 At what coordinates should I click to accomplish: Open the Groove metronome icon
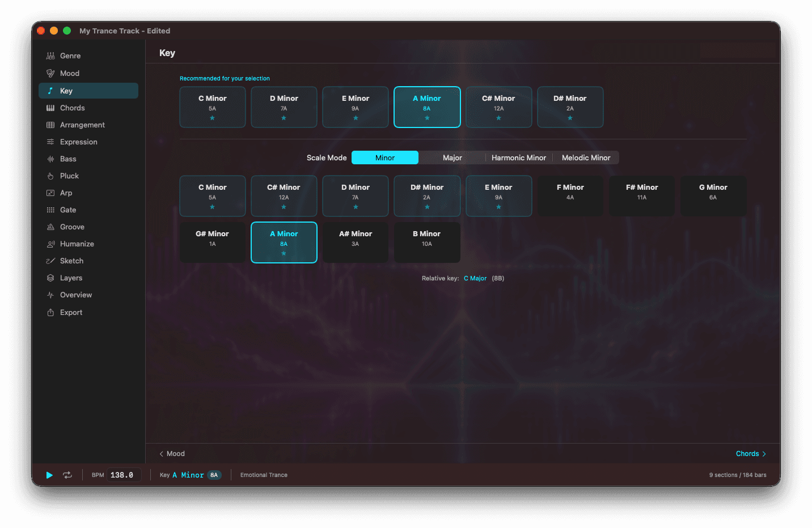[x=50, y=227]
